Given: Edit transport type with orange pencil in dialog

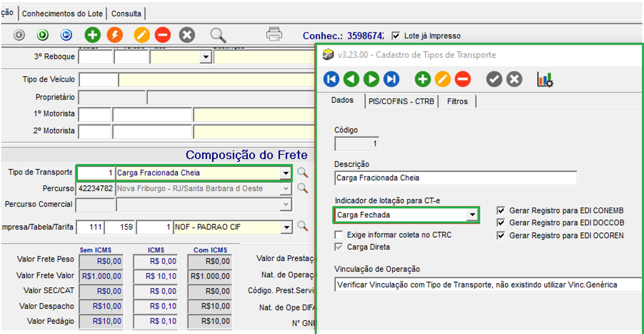Looking at the screenshot, I should (443, 79).
